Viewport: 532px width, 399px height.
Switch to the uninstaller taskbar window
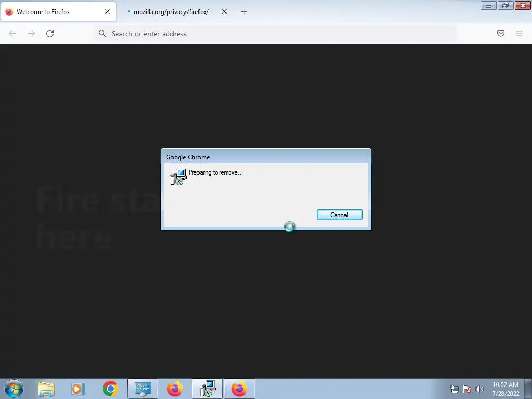207,389
